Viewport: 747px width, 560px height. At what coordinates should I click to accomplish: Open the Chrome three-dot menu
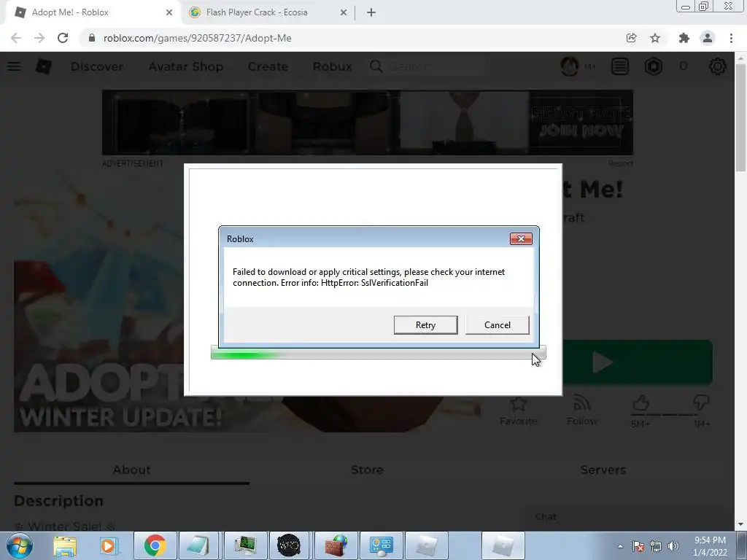[731, 38]
